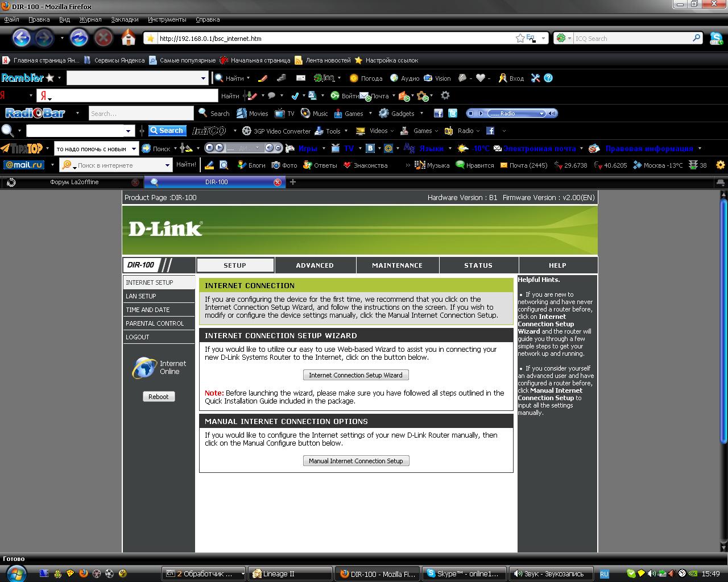Viewport: 728px width, 582px height.
Task: Switch to the MAINTENANCE router tab
Action: click(x=398, y=265)
